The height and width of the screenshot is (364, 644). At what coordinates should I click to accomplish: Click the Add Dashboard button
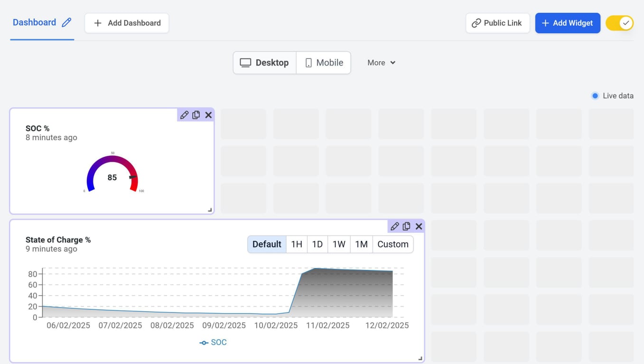pyautogui.click(x=127, y=23)
